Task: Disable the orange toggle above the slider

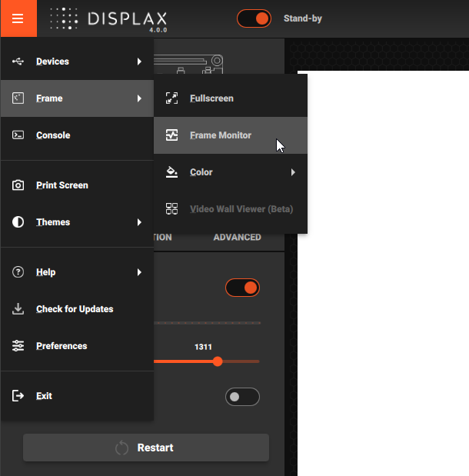Action: coord(242,288)
